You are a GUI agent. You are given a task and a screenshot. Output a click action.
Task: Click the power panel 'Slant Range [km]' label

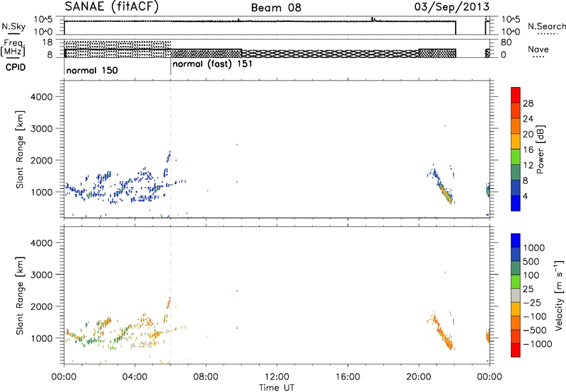click(x=20, y=149)
